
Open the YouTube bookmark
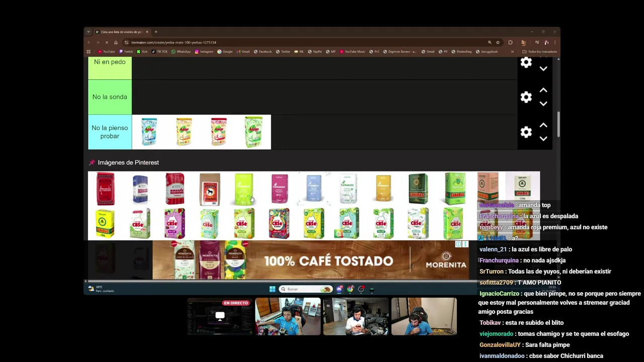pos(106,51)
